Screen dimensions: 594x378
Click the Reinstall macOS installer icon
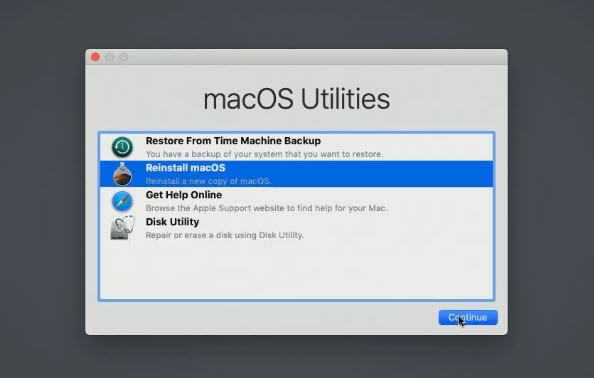tap(122, 174)
